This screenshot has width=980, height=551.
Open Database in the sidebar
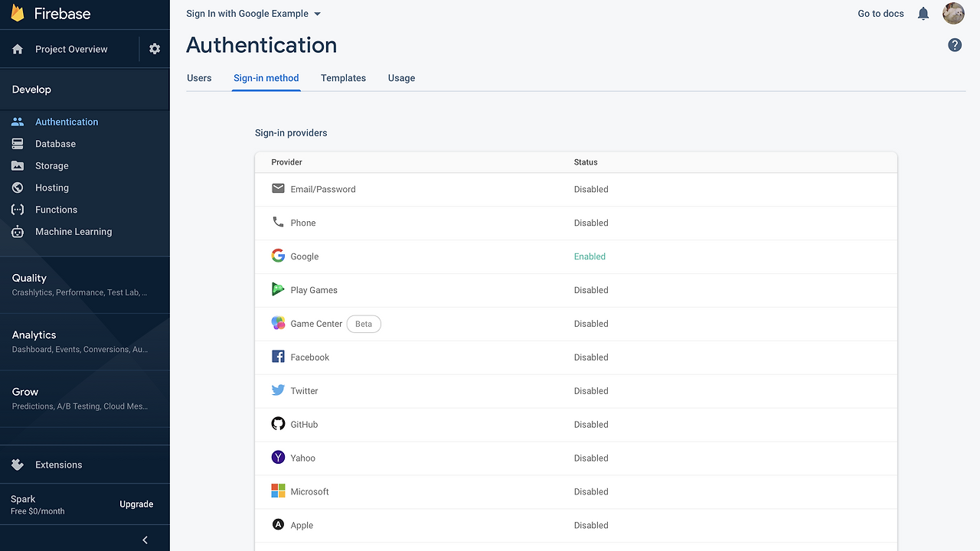point(55,144)
